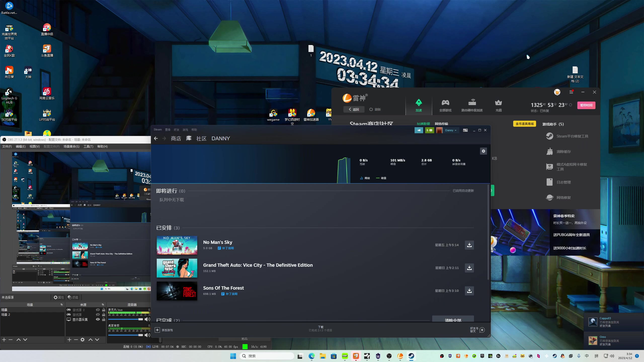Switch to Steam 商店 tab
This screenshot has width=644, height=362.
click(176, 139)
